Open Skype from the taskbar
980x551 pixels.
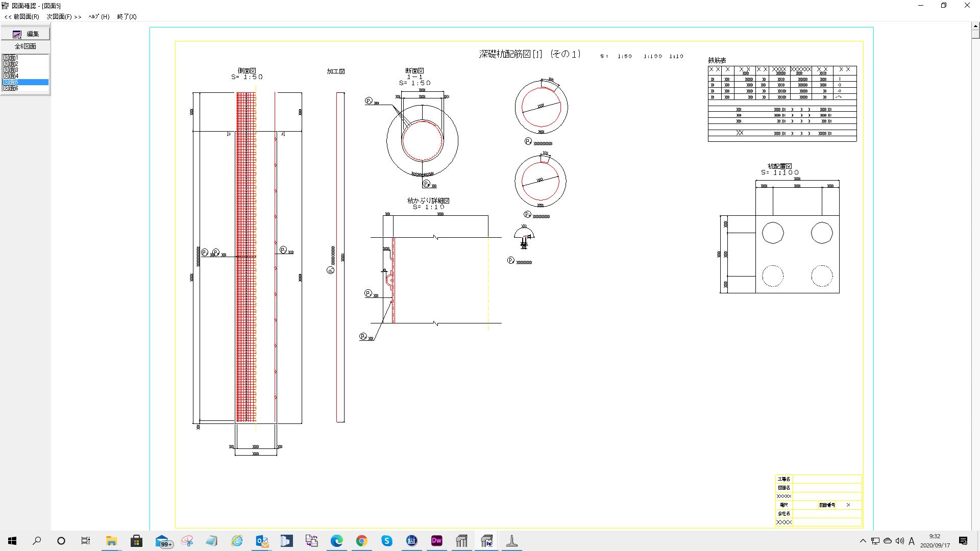(x=386, y=541)
